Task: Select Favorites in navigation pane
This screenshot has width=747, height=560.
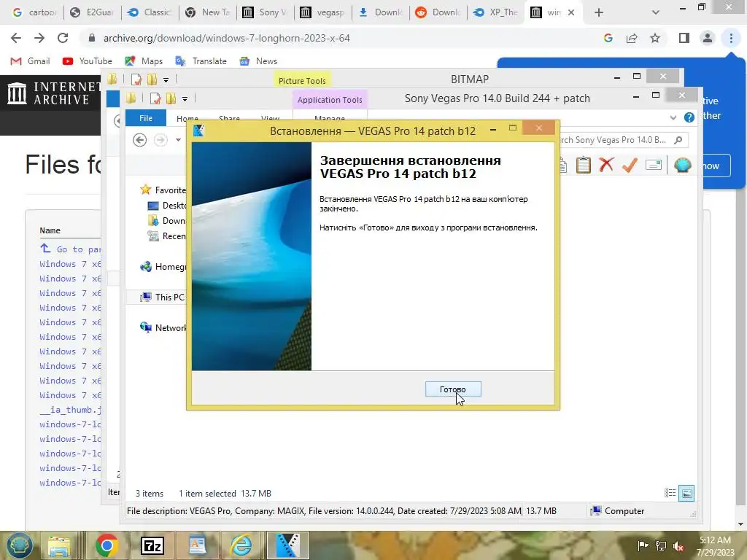Action: pos(163,190)
